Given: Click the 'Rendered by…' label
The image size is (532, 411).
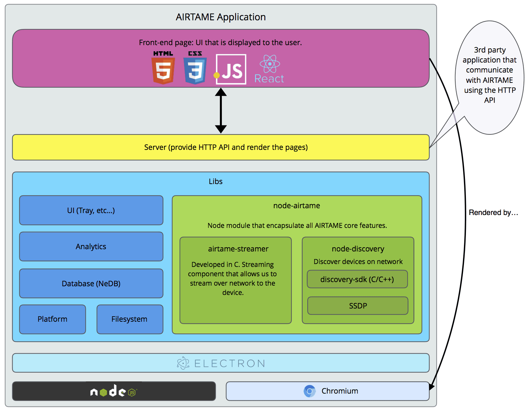Looking at the screenshot, I should pos(493,212).
